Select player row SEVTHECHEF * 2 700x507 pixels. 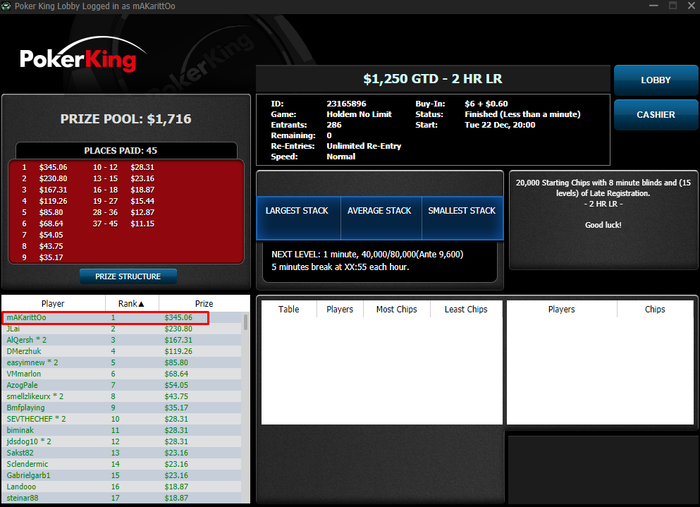pyautogui.click(x=121, y=419)
